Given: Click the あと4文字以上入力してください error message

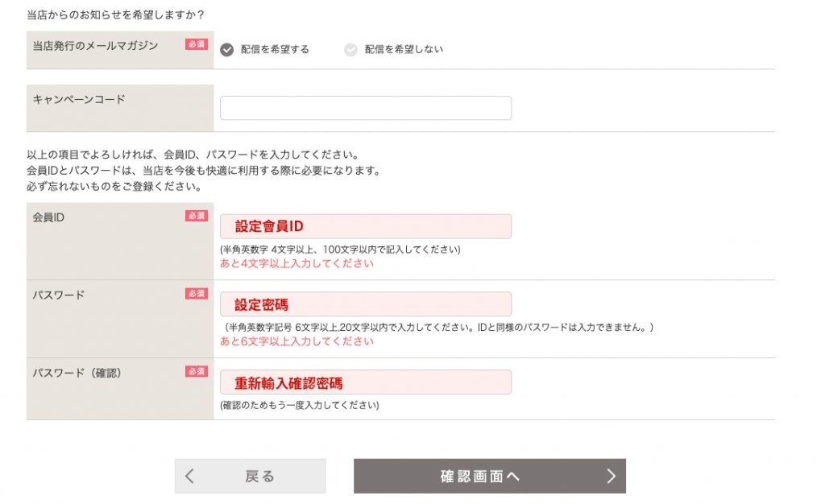Looking at the screenshot, I should (x=296, y=263).
